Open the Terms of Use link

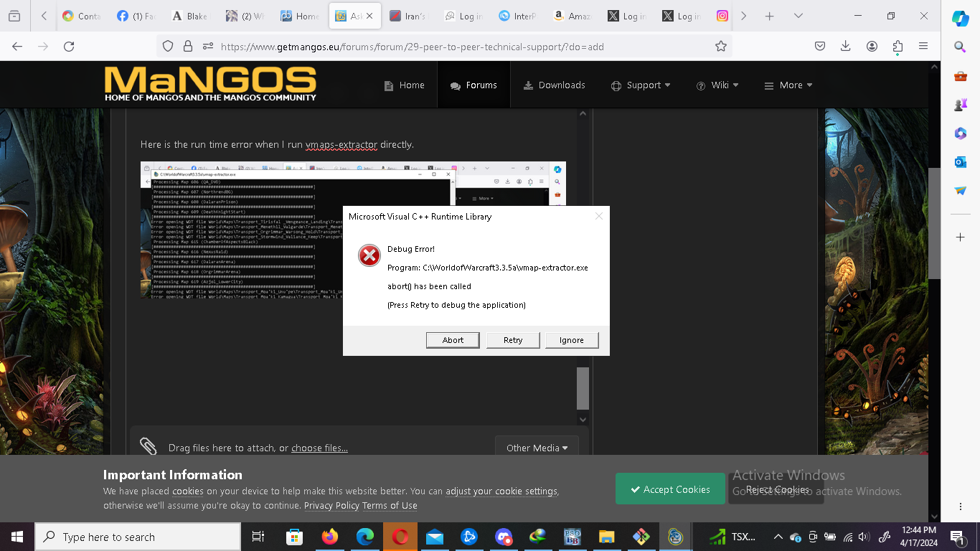[x=390, y=505]
